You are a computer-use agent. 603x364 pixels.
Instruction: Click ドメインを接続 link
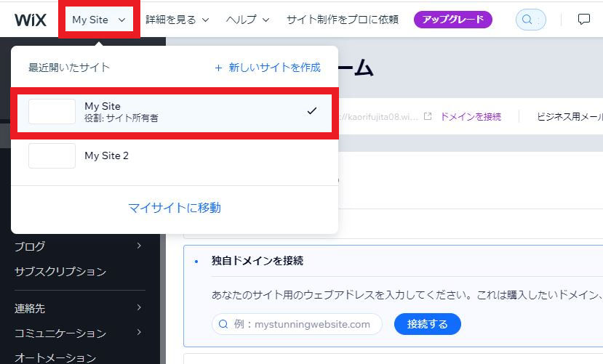pyautogui.click(x=471, y=117)
